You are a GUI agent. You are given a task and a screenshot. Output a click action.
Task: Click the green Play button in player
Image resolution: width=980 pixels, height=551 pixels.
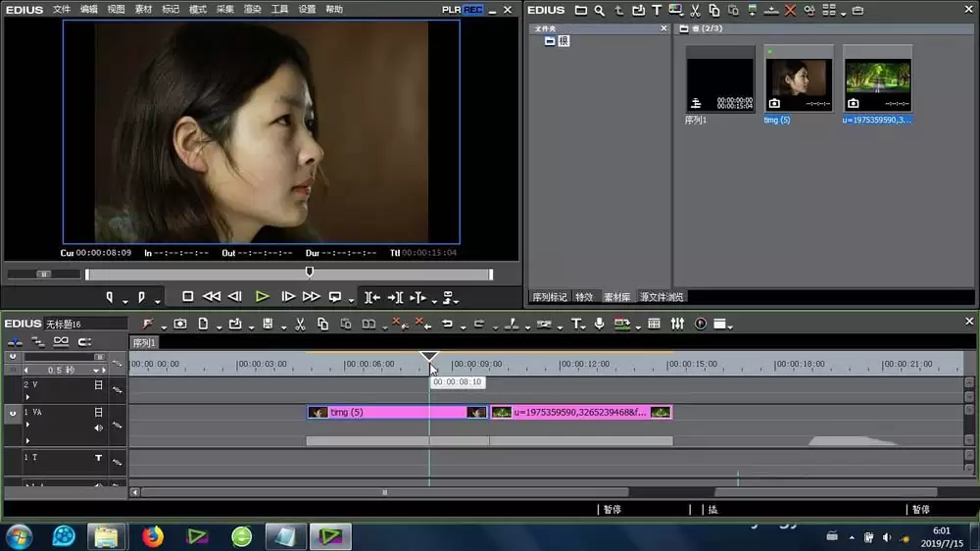pos(263,297)
